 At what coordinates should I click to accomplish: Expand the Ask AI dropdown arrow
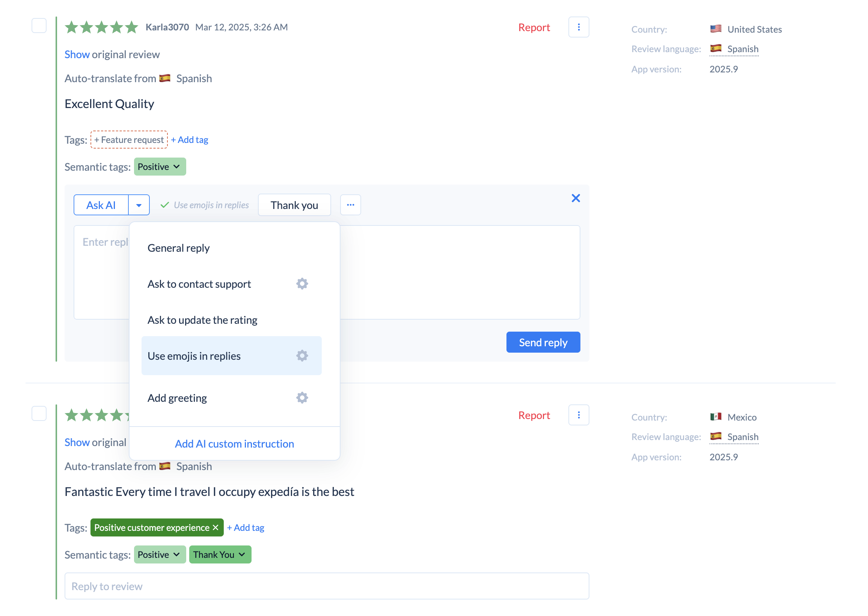[x=139, y=205]
